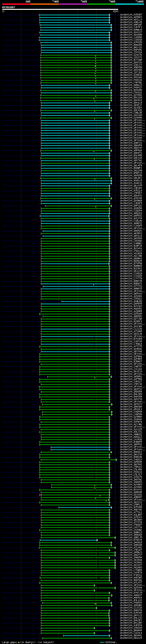This screenshot has width=146, height=644.
Task: Select hit label UniRef100_P25387
Action: pyautogui.click(x=131, y=15)
